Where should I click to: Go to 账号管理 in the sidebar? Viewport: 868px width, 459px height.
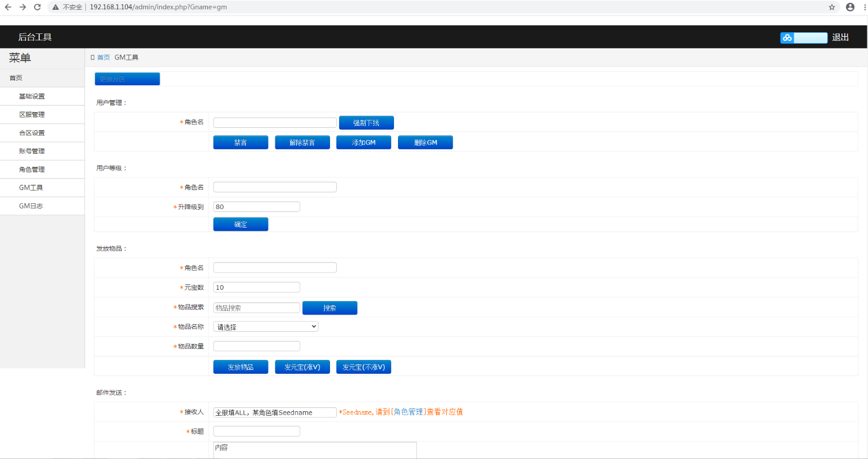click(x=32, y=151)
